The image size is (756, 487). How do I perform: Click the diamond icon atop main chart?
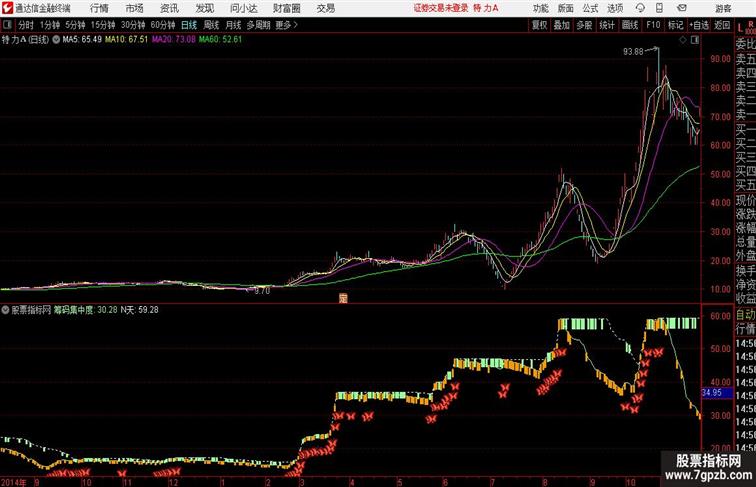(x=683, y=40)
